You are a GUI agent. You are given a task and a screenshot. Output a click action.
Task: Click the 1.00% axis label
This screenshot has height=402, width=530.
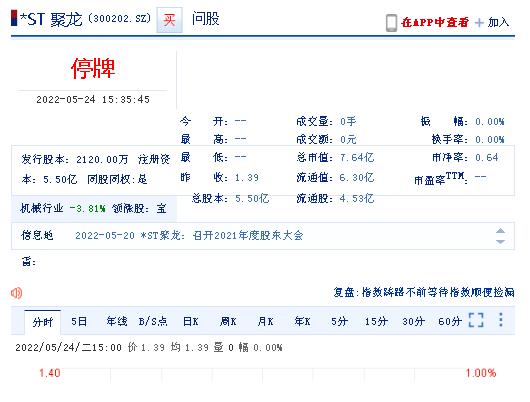(481, 373)
